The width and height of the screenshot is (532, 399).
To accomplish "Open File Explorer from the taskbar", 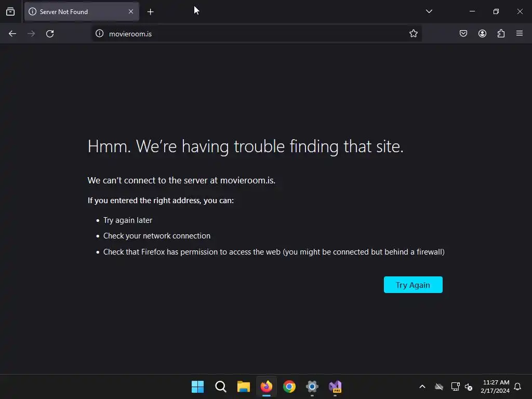I will coord(243,387).
